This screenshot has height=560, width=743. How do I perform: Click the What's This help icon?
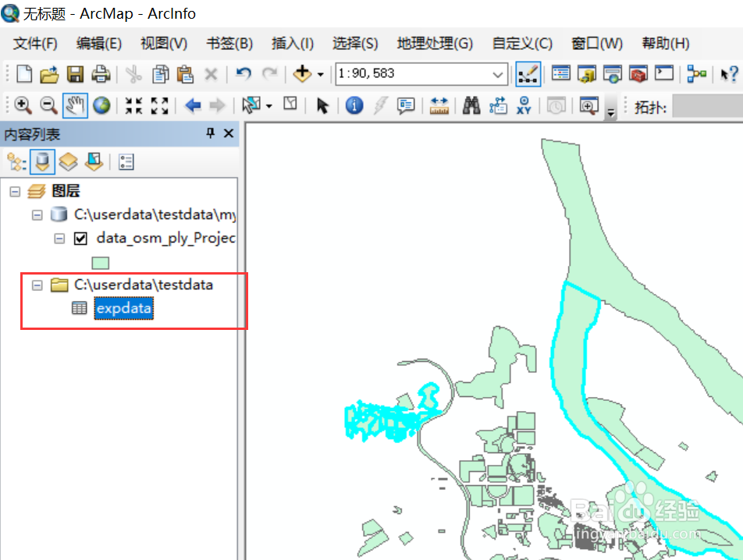pyautogui.click(x=729, y=74)
